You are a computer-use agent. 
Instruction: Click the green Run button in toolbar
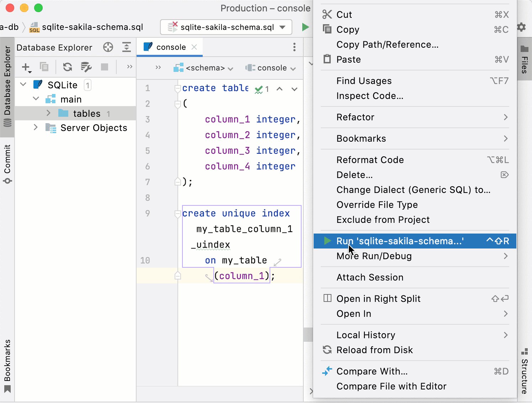pos(305,27)
